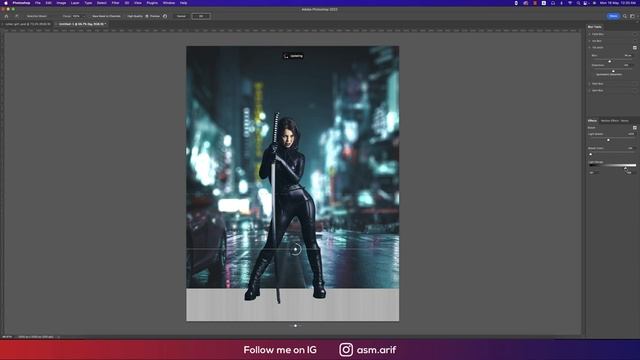Expand the Field Blur section arrow
The image size is (640, 360).
589,34
